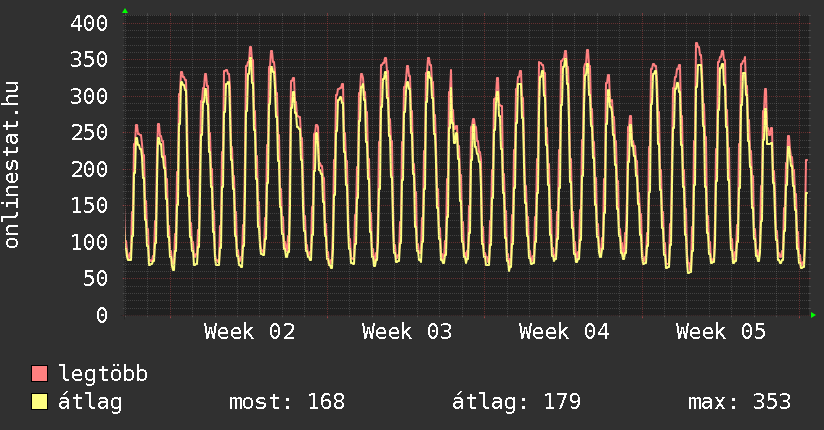Click the Week 03 axis label
The width and height of the screenshot is (824, 430).
[x=407, y=332]
